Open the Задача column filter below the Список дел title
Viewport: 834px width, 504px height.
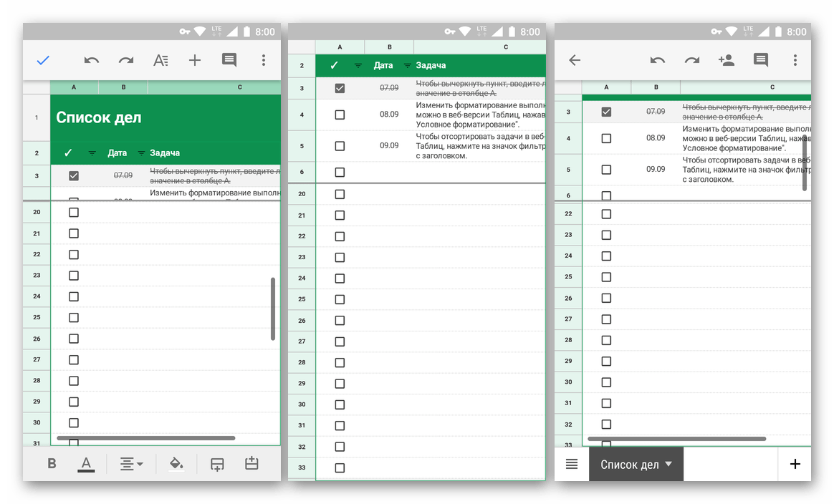click(x=141, y=152)
